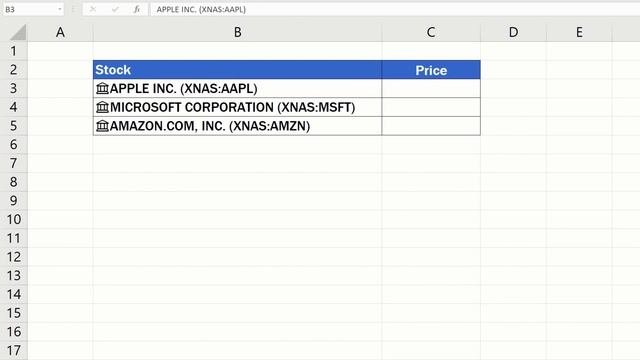Select column D header

point(513,32)
